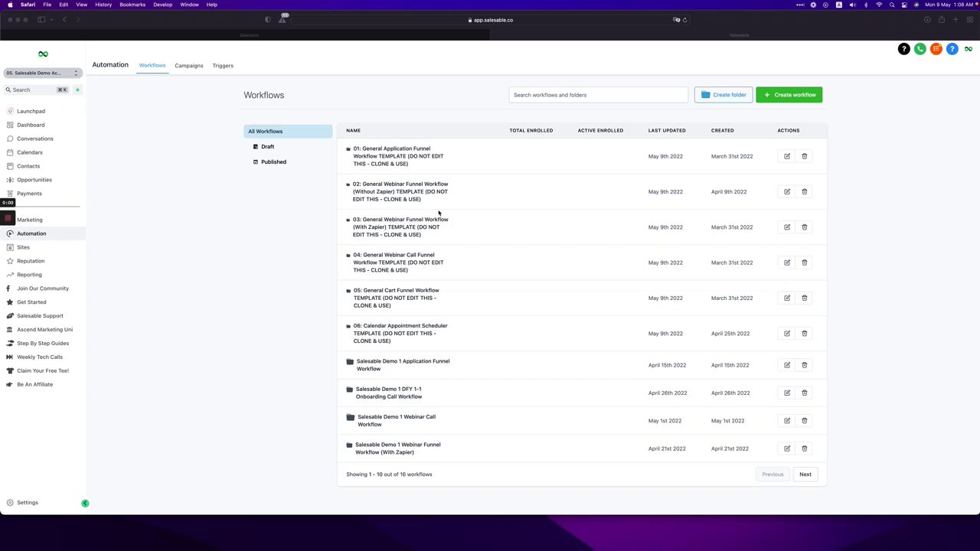
Task: Open the green infinity profile avatar
Action: (x=968, y=49)
